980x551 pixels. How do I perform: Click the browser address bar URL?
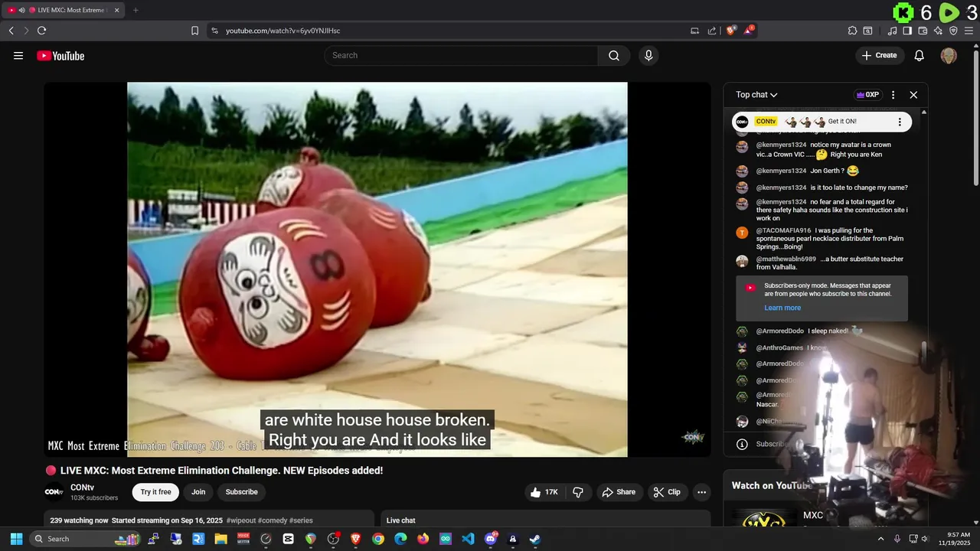283,31
